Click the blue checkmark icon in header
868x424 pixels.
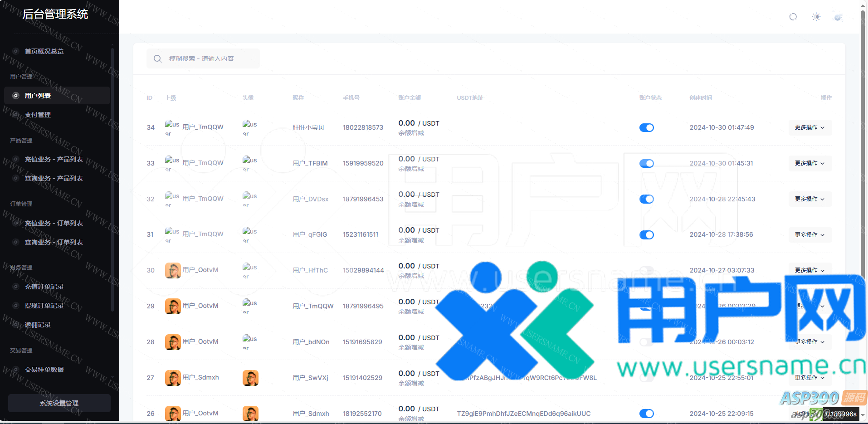tap(838, 17)
